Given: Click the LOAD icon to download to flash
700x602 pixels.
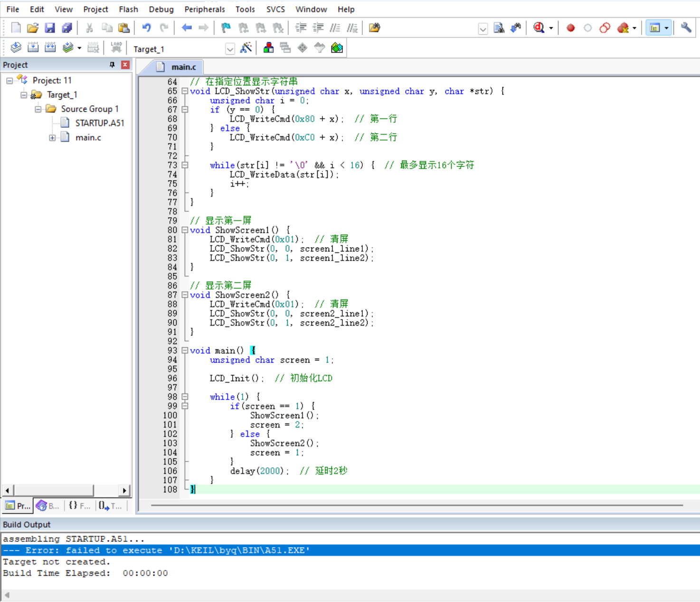Looking at the screenshot, I should coord(116,47).
